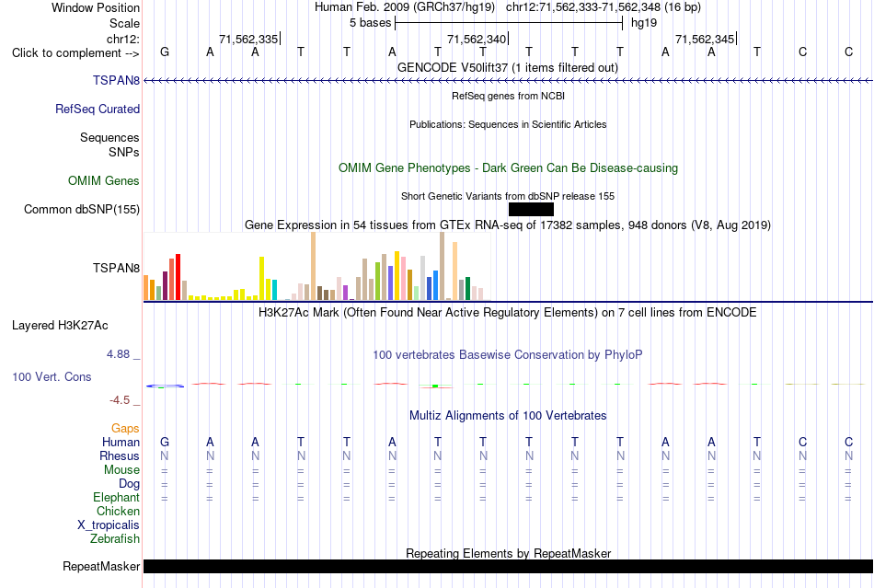Open the Layered H3K27Ac track label

pyautogui.click(x=60, y=326)
